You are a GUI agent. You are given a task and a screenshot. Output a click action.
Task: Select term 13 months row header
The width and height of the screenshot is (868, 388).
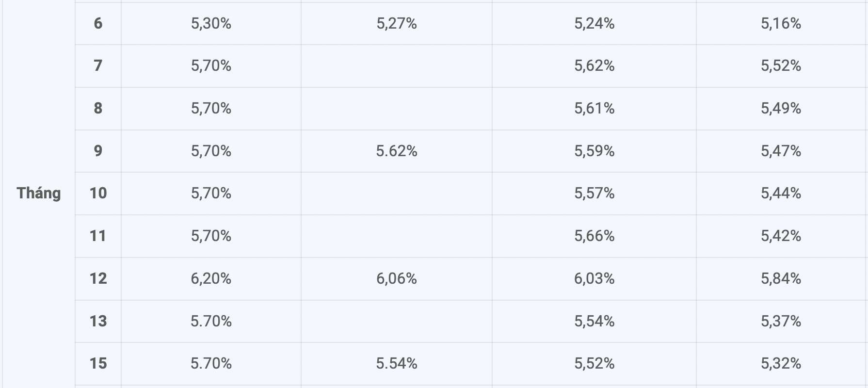click(98, 321)
